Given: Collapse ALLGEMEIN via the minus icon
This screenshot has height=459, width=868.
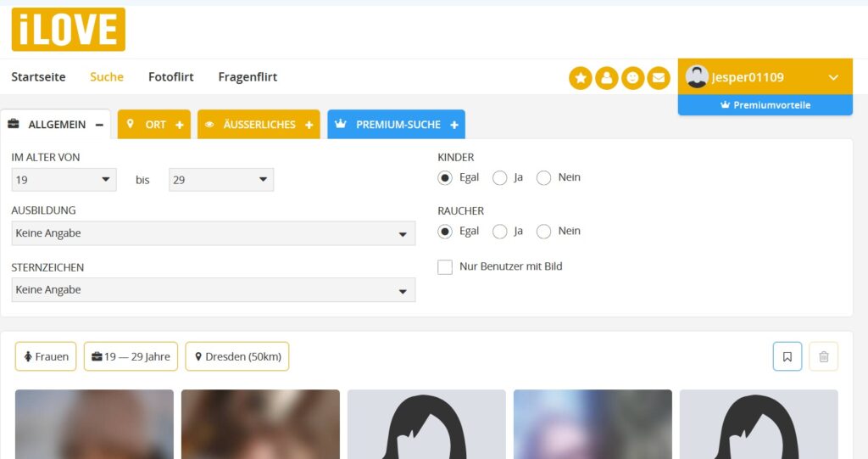Looking at the screenshot, I should [99, 125].
